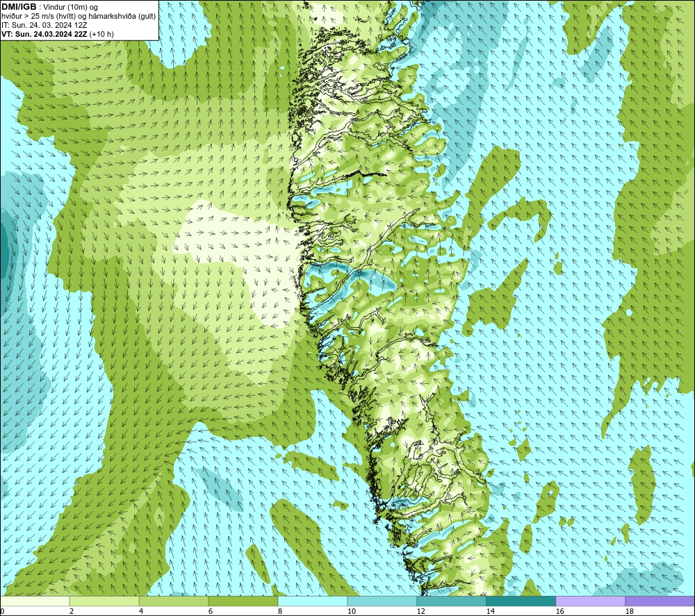Click the legend label "8"
Image resolution: width=695 pixels, height=616 pixels.
click(280, 612)
